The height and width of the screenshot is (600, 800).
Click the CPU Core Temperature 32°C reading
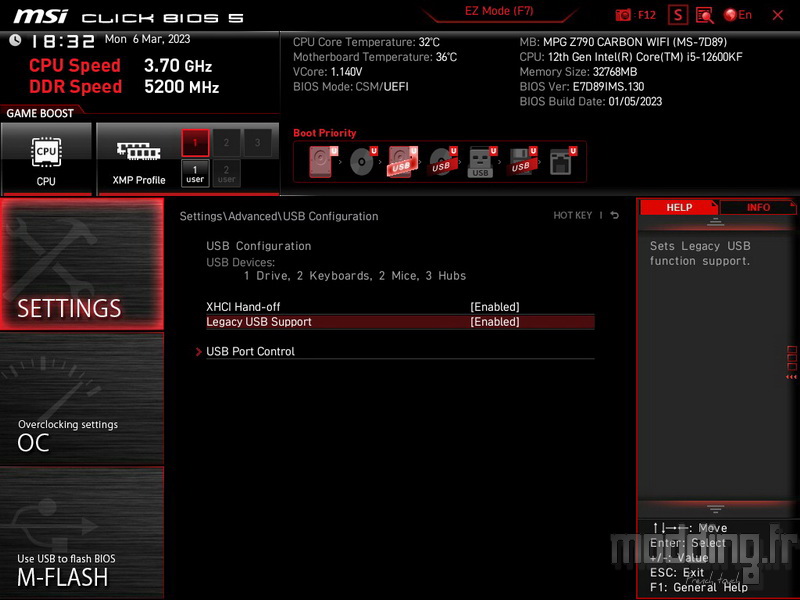tap(366, 42)
